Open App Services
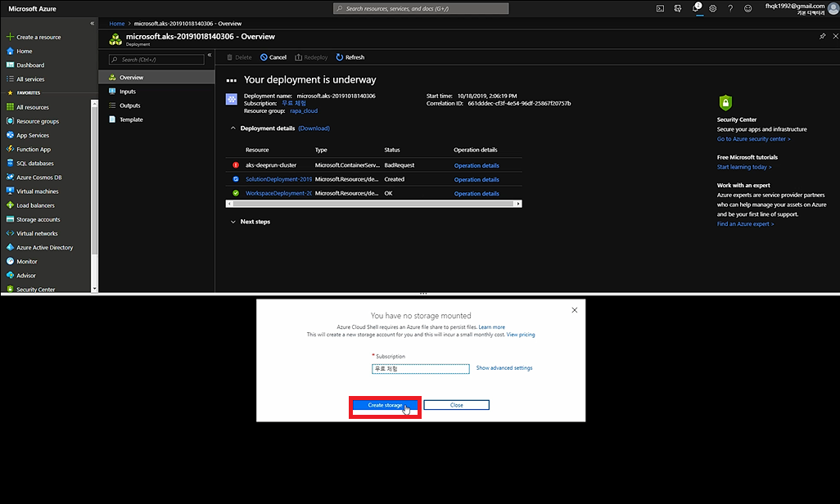 [x=27, y=135]
